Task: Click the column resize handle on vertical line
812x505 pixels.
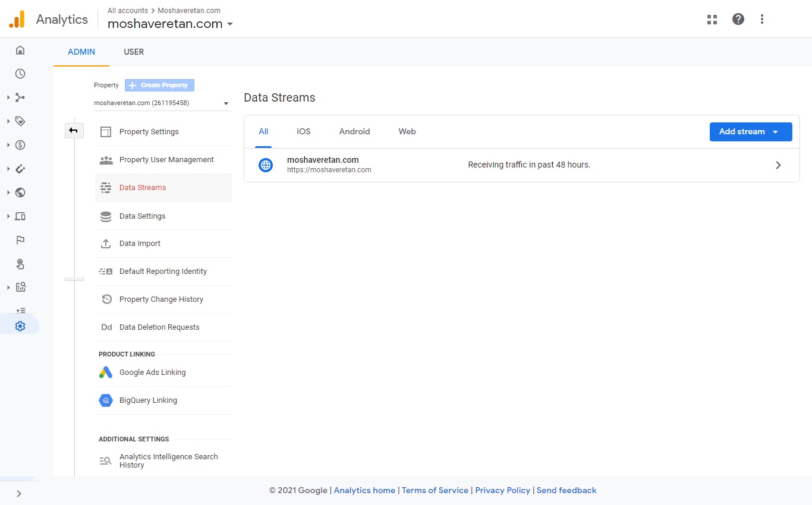Action: (74, 279)
